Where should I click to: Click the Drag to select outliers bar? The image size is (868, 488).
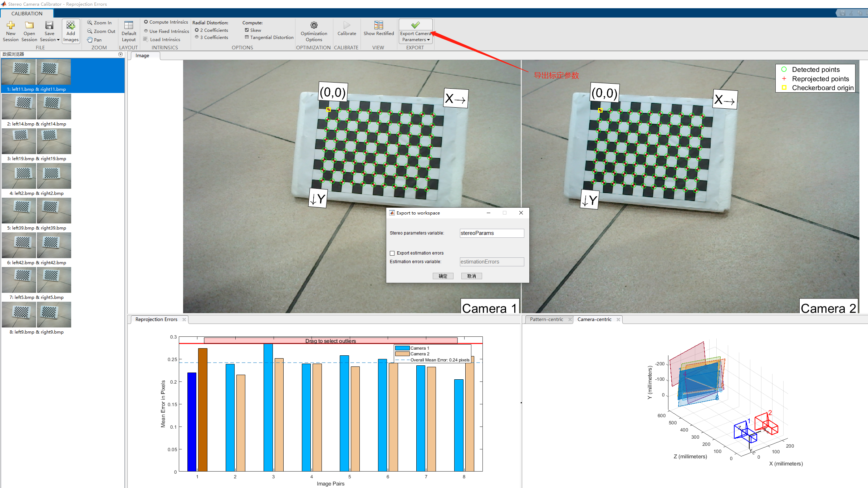(x=330, y=340)
